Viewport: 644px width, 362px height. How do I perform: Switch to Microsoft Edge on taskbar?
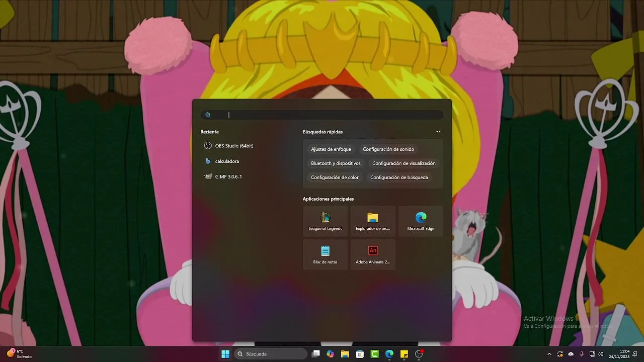(389, 354)
